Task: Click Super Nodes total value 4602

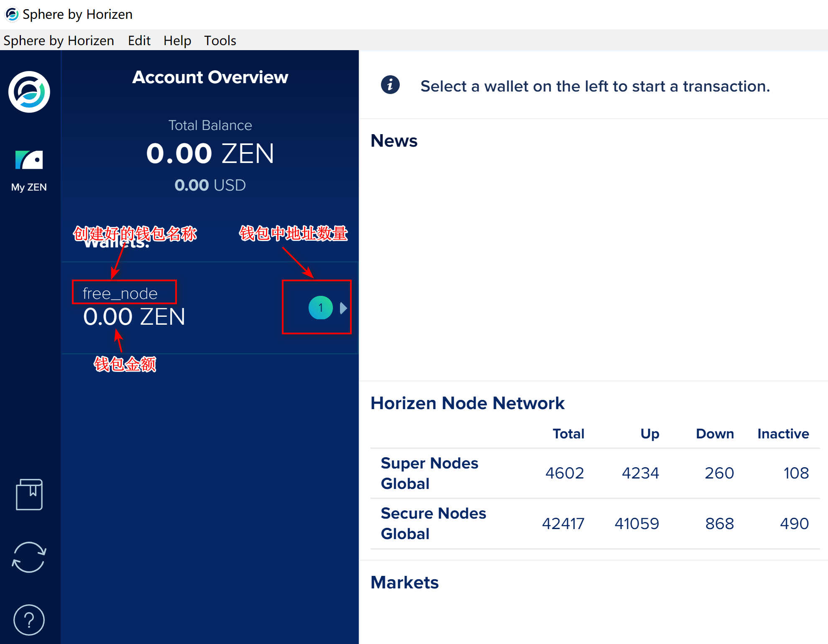Action: (x=565, y=473)
